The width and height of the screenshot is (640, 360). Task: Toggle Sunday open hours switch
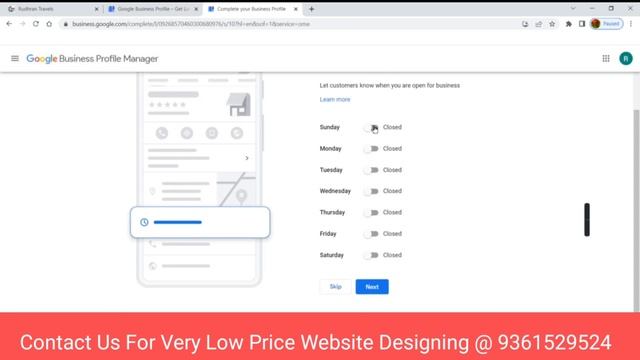[371, 127]
